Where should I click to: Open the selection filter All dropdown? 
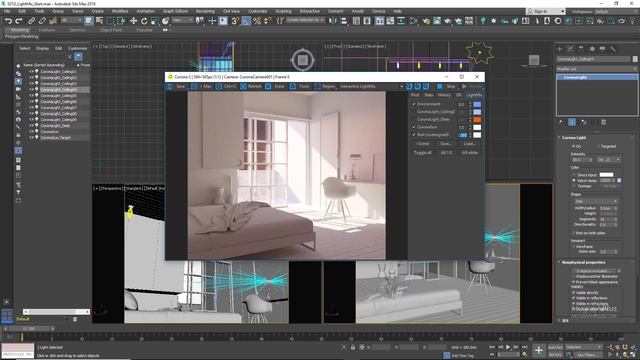click(71, 20)
